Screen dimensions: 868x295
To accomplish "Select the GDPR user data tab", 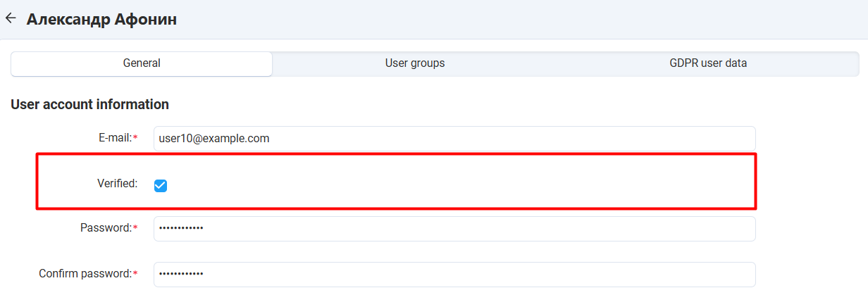I will [x=707, y=63].
